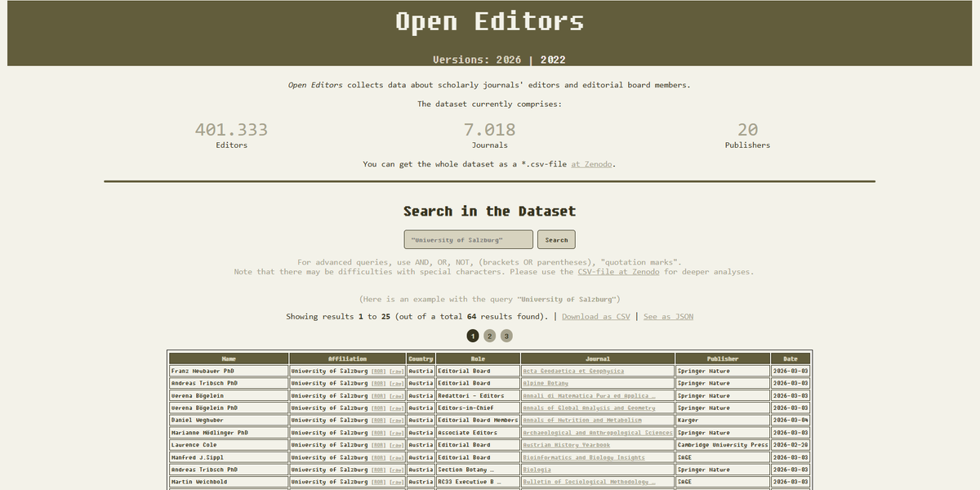Screen dimensions: 980x490
Task: Open the Biologia journal link
Action: (x=537, y=470)
